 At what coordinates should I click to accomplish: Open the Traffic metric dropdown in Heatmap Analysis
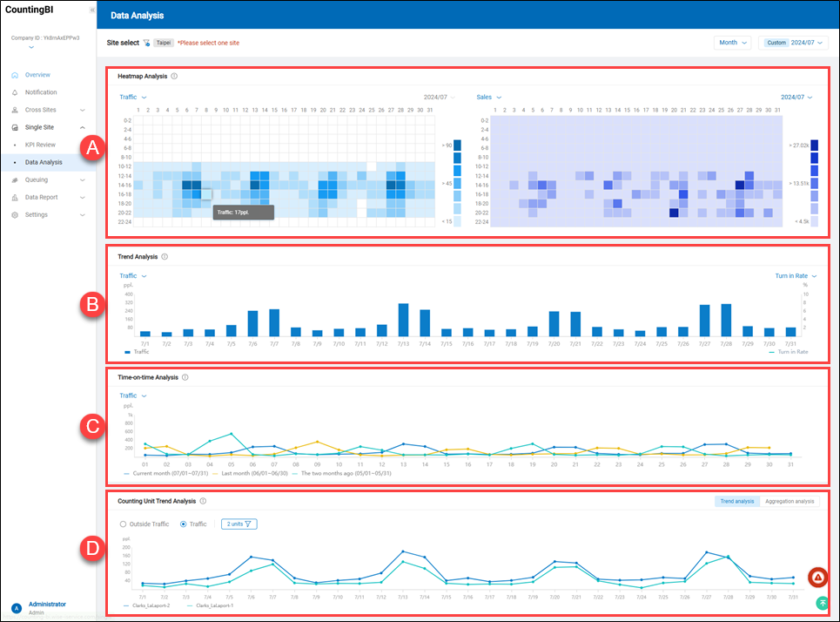tap(132, 97)
